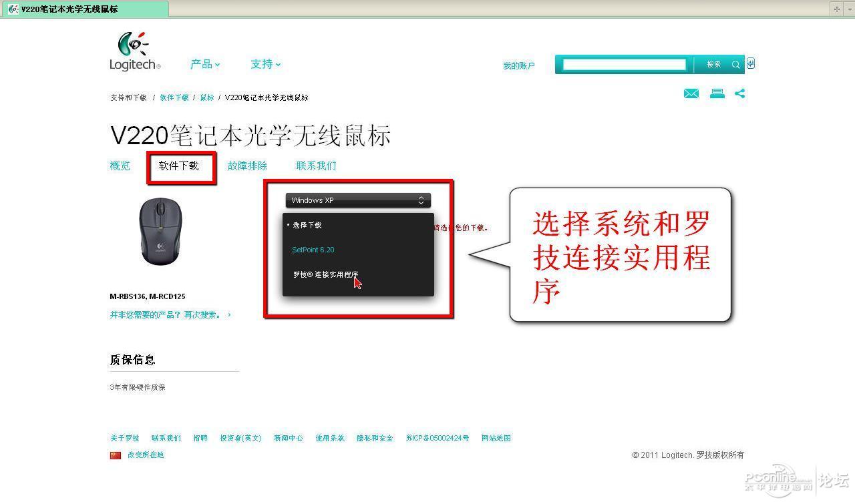
Task: Select SetPoint 6.20 from the list
Action: 313,250
